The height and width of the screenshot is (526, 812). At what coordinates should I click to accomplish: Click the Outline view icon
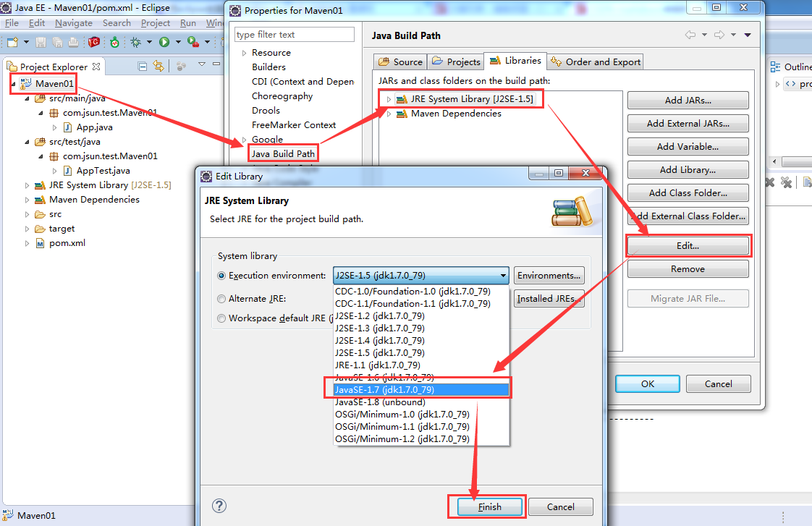coord(775,67)
